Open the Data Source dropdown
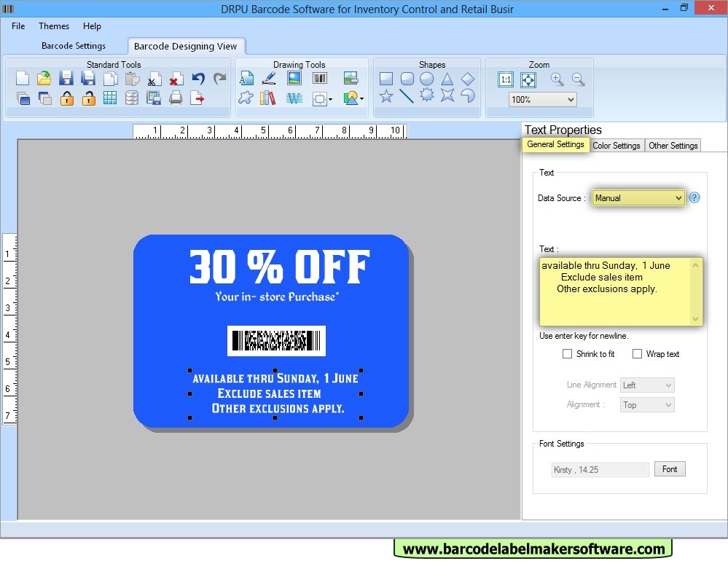Viewport: 728px width, 561px height. 638,197
